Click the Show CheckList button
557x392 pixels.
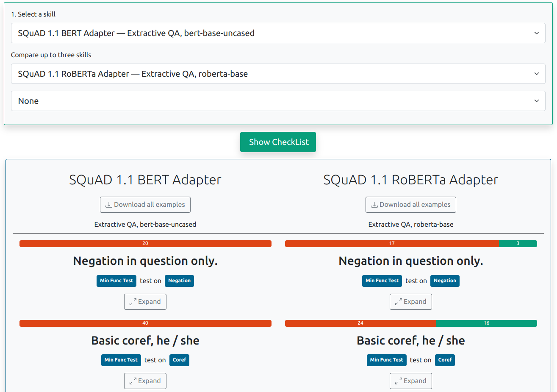(278, 142)
